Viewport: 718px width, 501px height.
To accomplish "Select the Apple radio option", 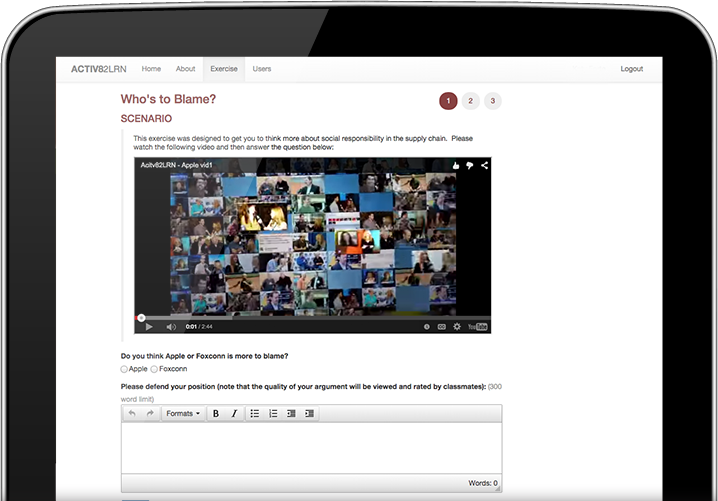I will (x=124, y=369).
